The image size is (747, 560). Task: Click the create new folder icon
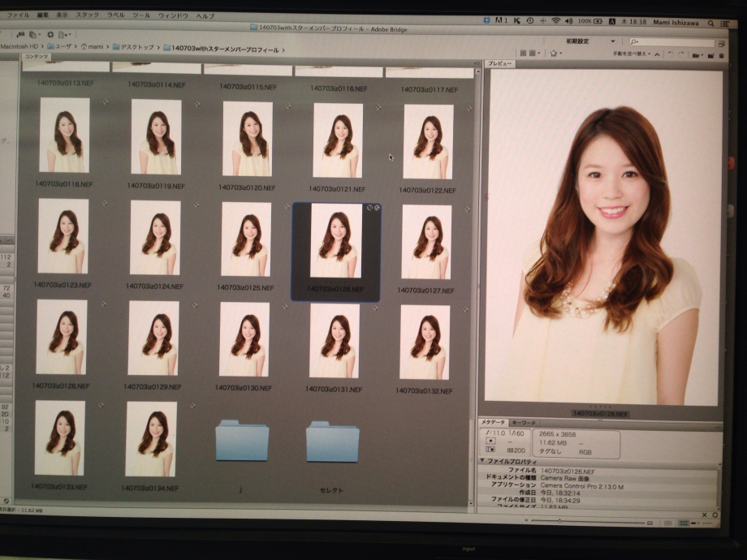(710, 56)
